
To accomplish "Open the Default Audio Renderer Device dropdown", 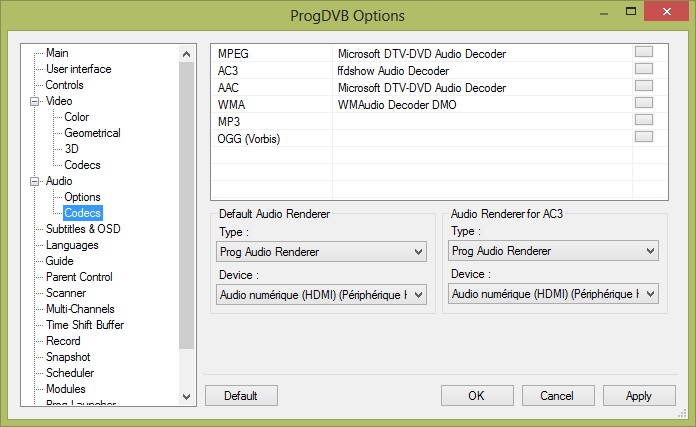I will (x=321, y=294).
